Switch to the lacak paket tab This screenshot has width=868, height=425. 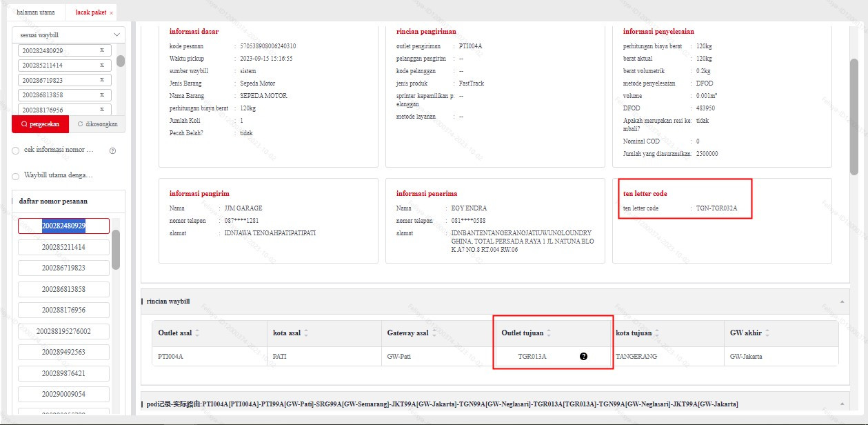(x=90, y=12)
